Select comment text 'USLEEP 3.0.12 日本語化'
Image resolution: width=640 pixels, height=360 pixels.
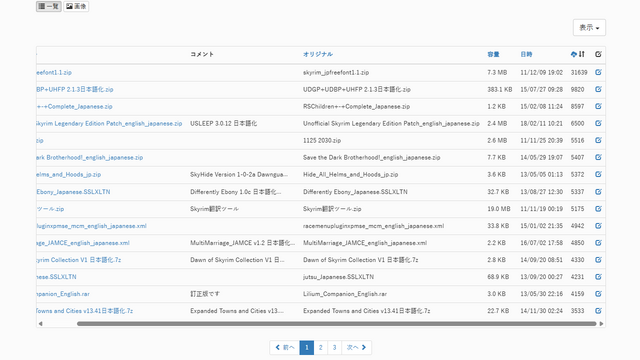(223, 123)
